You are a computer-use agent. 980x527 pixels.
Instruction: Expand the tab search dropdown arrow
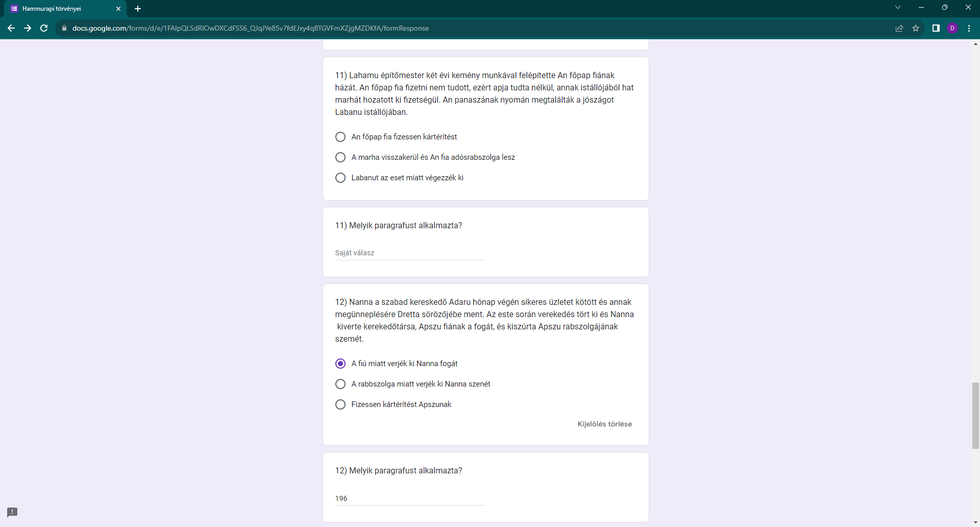point(898,8)
